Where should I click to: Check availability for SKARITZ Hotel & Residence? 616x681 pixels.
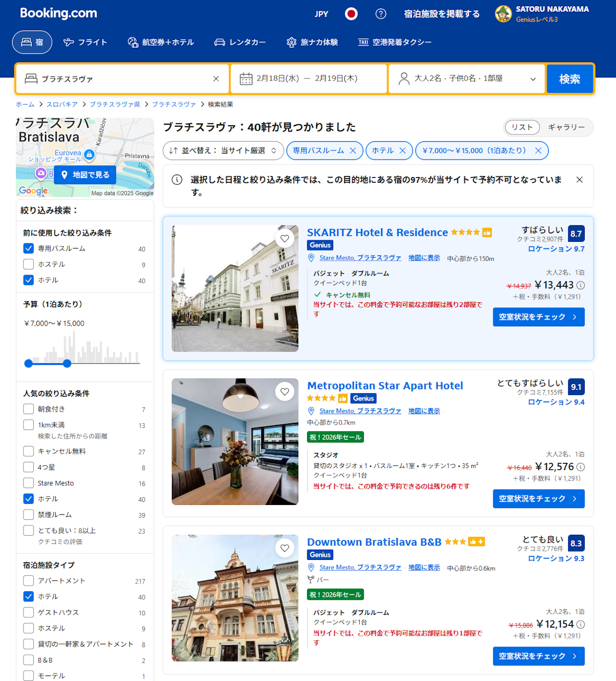click(538, 317)
